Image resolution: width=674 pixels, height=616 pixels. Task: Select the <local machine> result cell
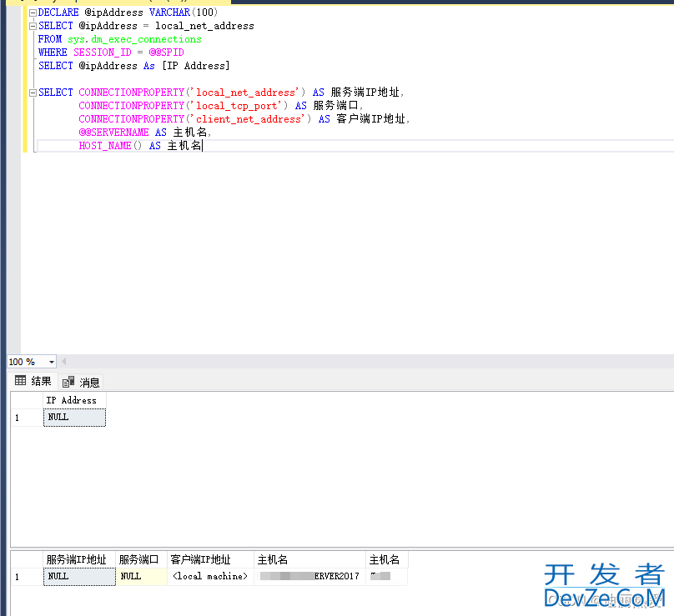pos(210,577)
